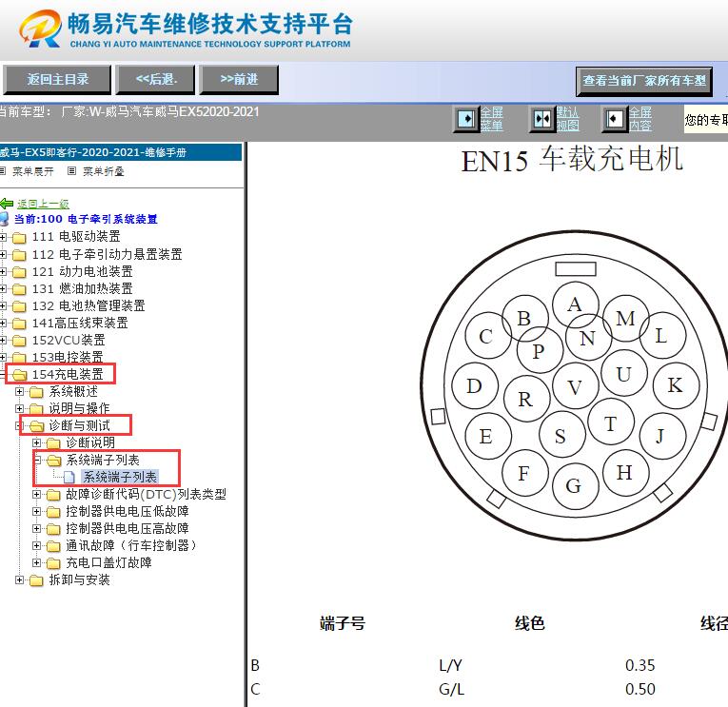Click the folder icon of 152VCU装置
The image size is (728, 707).
tap(19, 341)
